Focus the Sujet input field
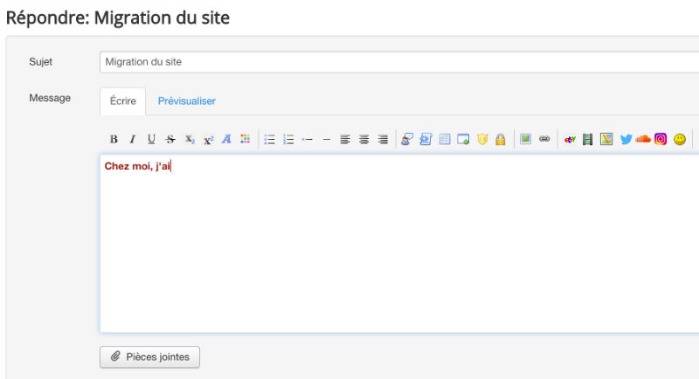Viewport: 699px width, 379px height. tap(399, 62)
